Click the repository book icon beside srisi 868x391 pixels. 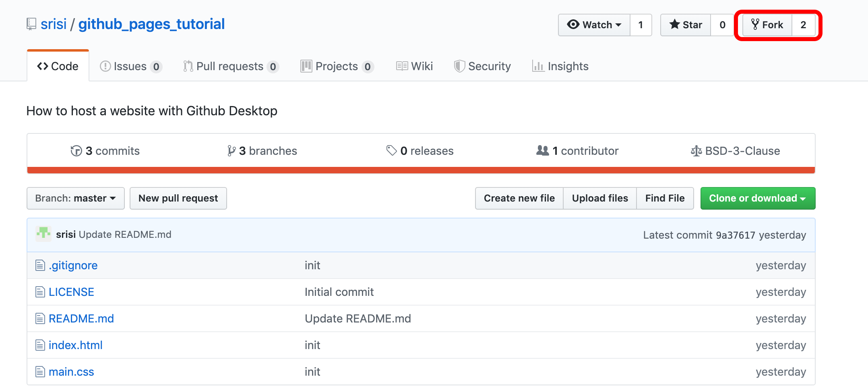click(31, 24)
